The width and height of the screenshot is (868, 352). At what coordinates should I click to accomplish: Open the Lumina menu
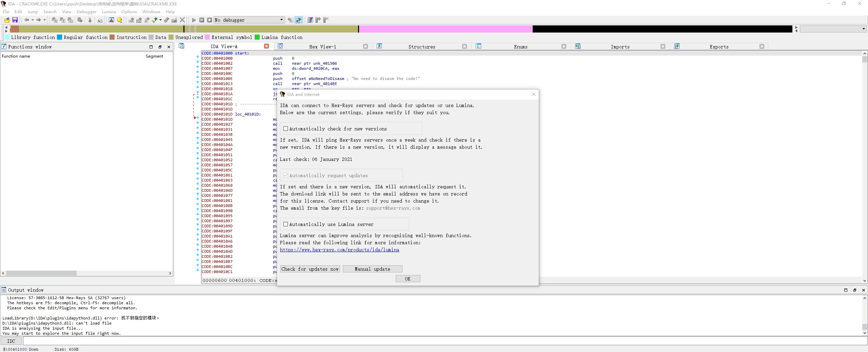click(x=109, y=12)
